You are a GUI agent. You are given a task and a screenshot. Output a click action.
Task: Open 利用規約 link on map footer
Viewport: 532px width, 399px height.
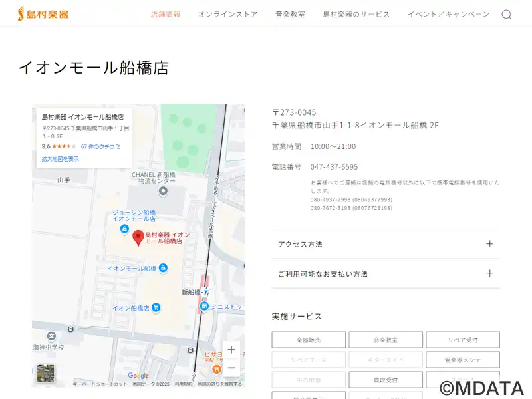click(x=184, y=384)
